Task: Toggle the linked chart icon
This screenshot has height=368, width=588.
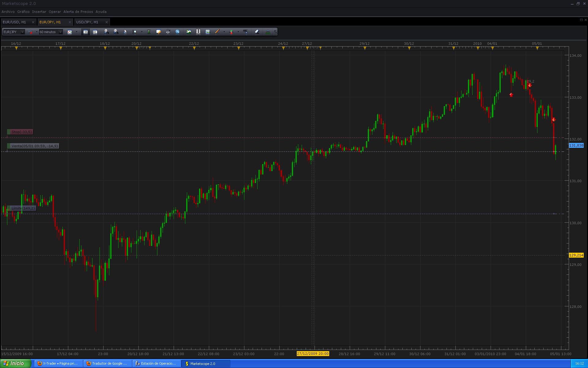Action: [x=30, y=32]
